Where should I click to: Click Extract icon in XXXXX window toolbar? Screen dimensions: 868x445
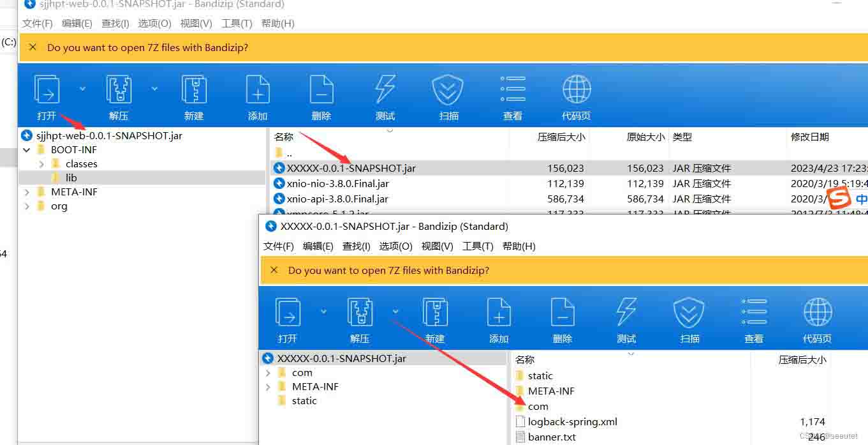pyautogui.click(x=360, y=313)
